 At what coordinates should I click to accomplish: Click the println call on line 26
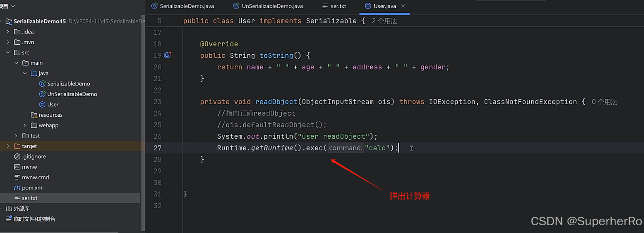point(278,136)
